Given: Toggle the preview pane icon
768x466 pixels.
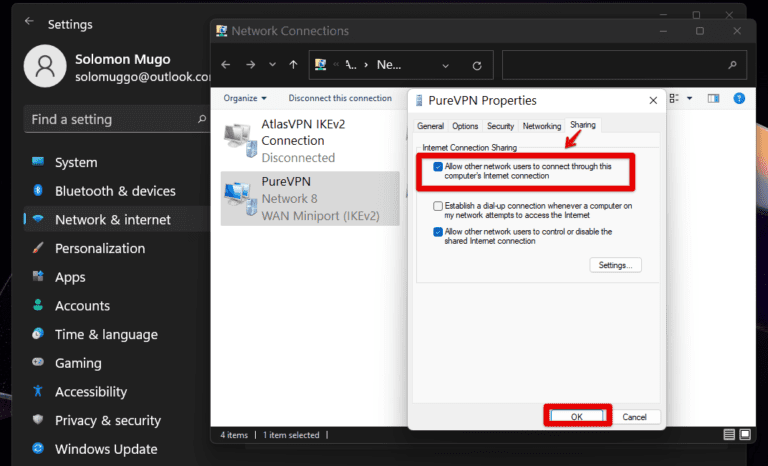Looking at the screenshot, I should pos(714,98).
